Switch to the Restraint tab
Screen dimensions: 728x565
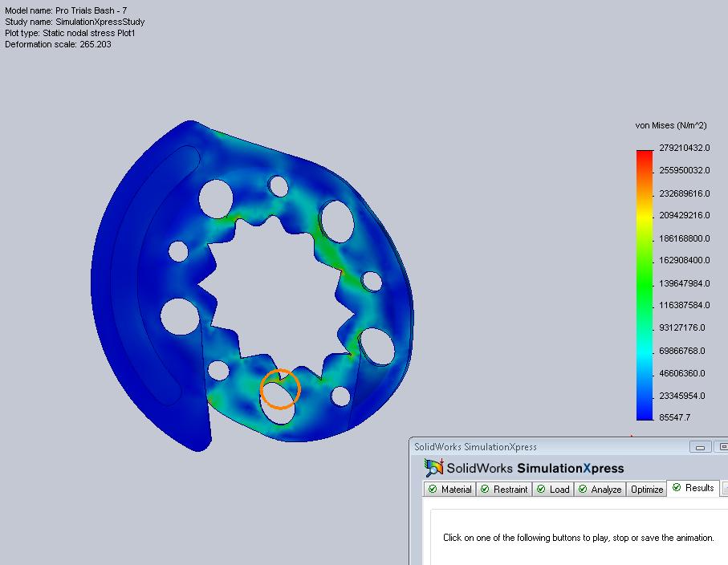(x=504, y=490)
